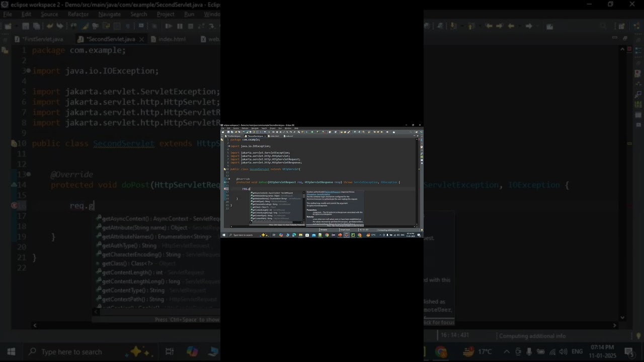The height and width of the screenshot is (362, 644).
Task: Select getContentType() proposal in enlarged background
Action: [158, 291]
